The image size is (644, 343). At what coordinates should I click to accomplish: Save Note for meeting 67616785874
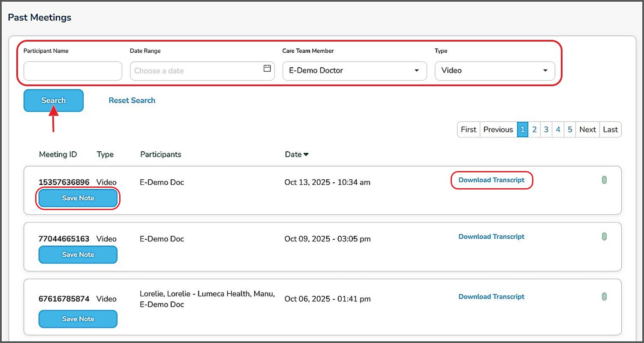click(x=78, y=319)
